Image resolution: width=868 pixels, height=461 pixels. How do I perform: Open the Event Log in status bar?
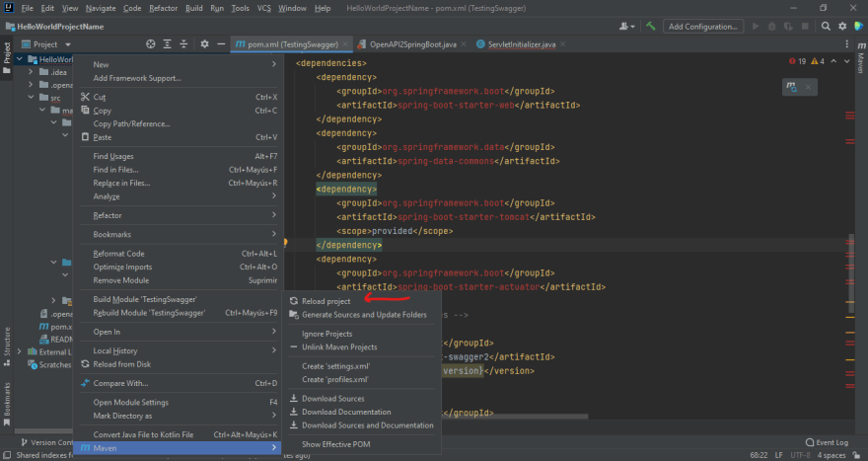pyautogui.click(x=827, y=442)
